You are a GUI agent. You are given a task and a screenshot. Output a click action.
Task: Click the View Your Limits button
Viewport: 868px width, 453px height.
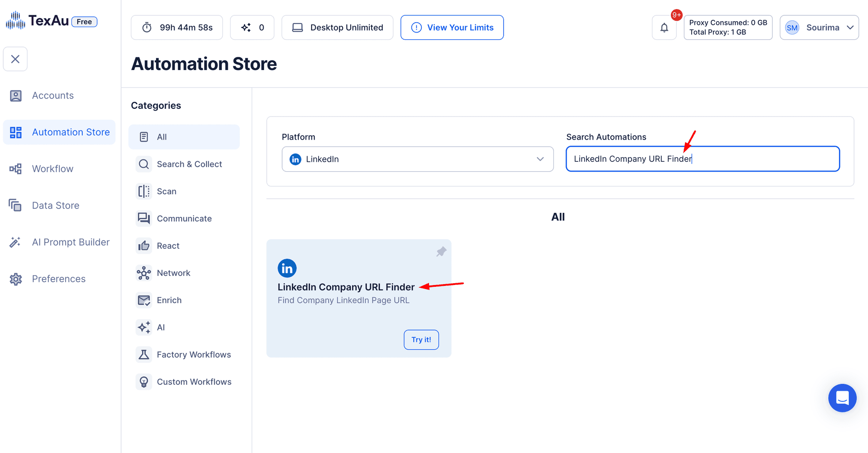click(452, 27)
